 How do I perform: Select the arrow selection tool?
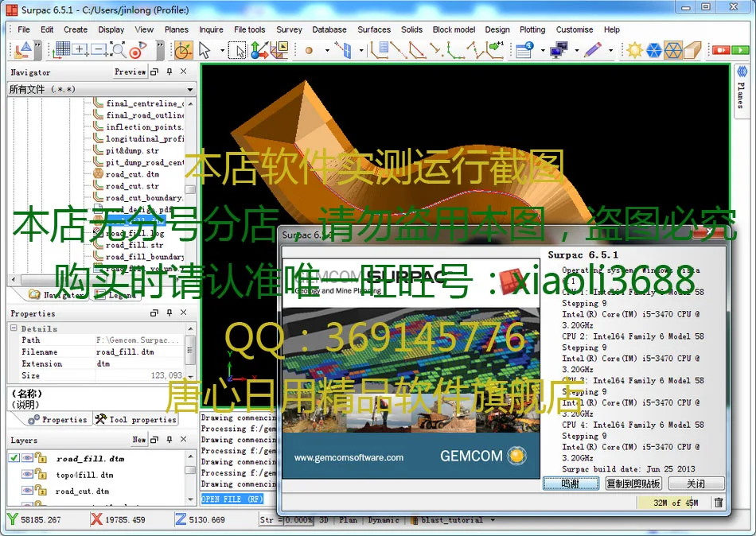[205, 49]
